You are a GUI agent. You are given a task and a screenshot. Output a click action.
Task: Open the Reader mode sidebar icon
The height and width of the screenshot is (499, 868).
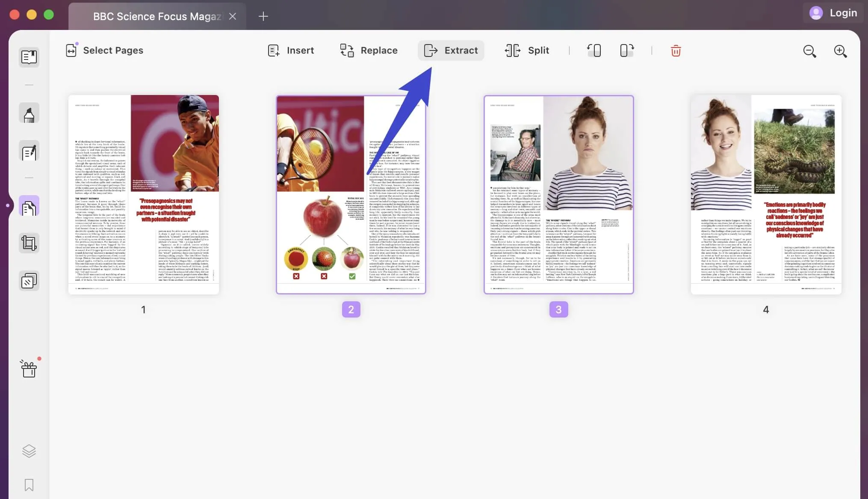29,57
